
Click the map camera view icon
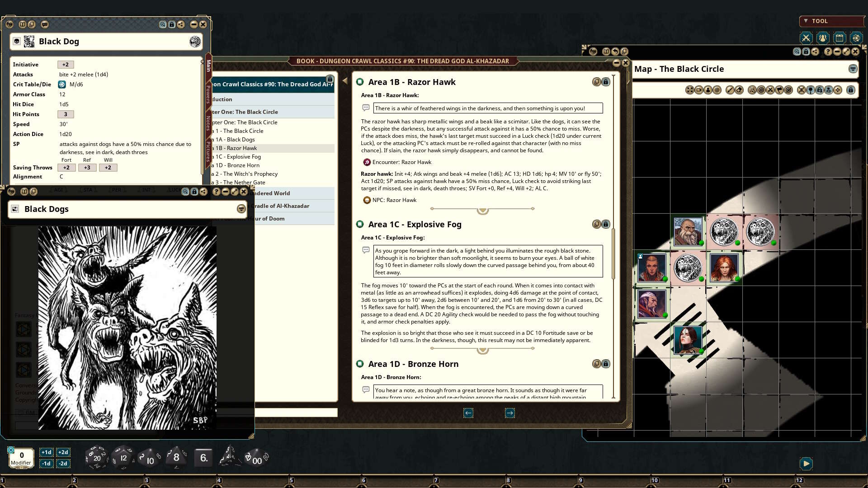pos(699,90)
